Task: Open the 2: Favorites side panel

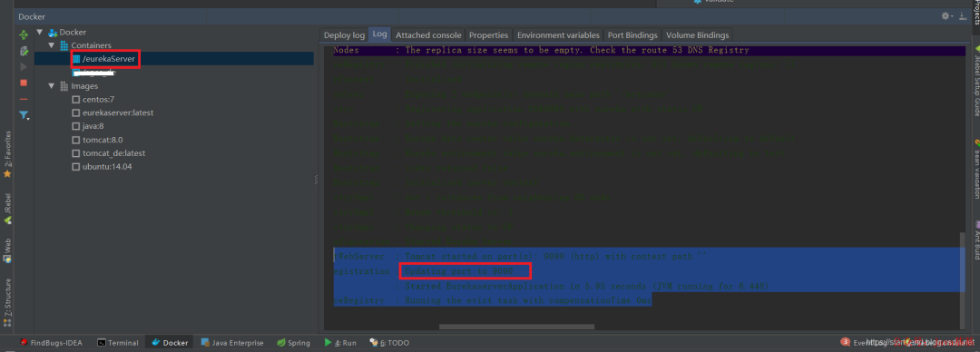Action: pyautogui.click(x=7, y=153)
